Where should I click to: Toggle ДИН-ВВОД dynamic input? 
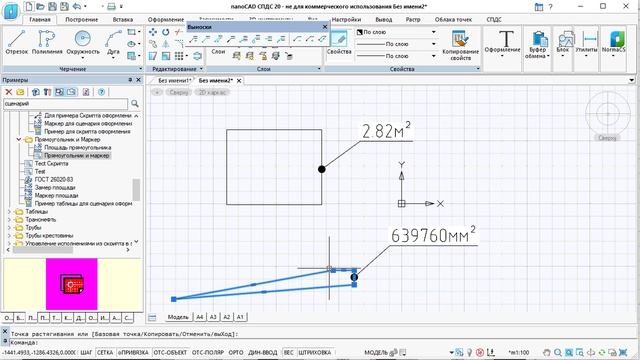click(x=262, y=352)
